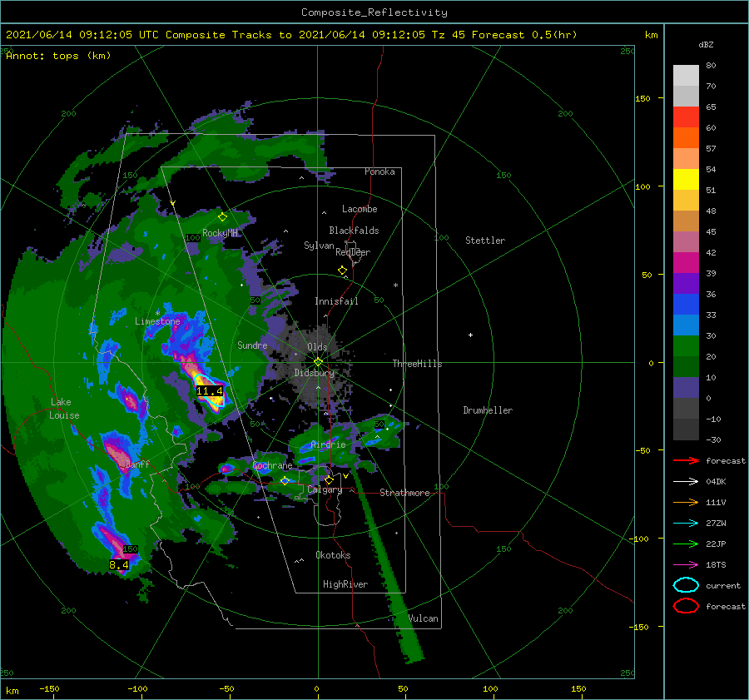749x700 pixels.
Task: Choose the light gray 80-70 dBZ swatch
Action: point(686,76)
